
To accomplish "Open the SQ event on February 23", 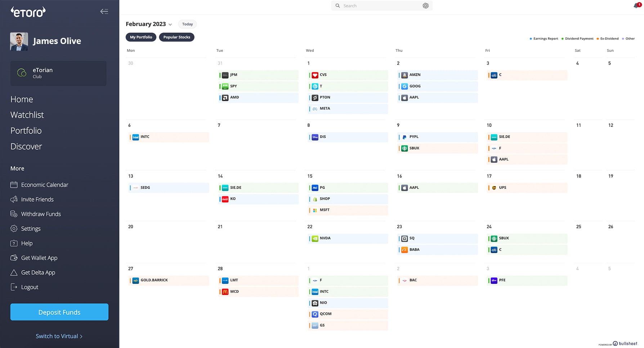I will pyautogui.click(x=438, y=238).
